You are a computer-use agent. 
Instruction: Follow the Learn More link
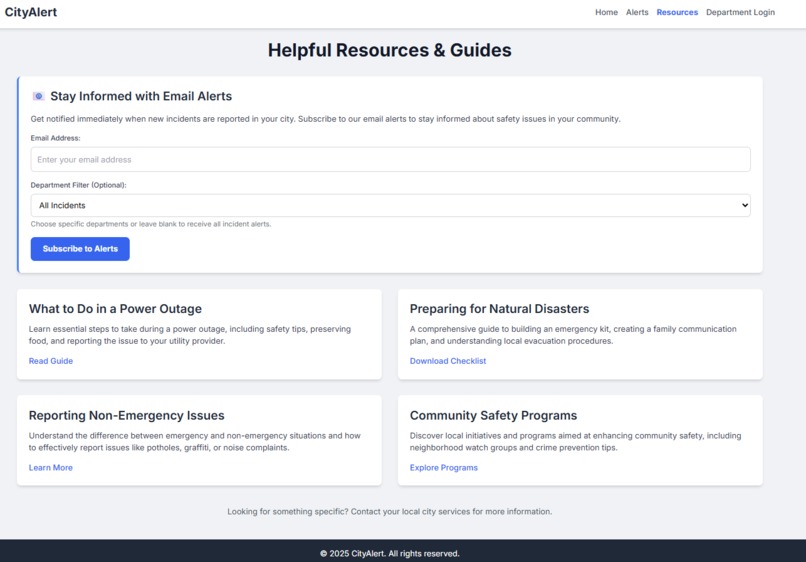pyautogui.click(x=51, y=467)
